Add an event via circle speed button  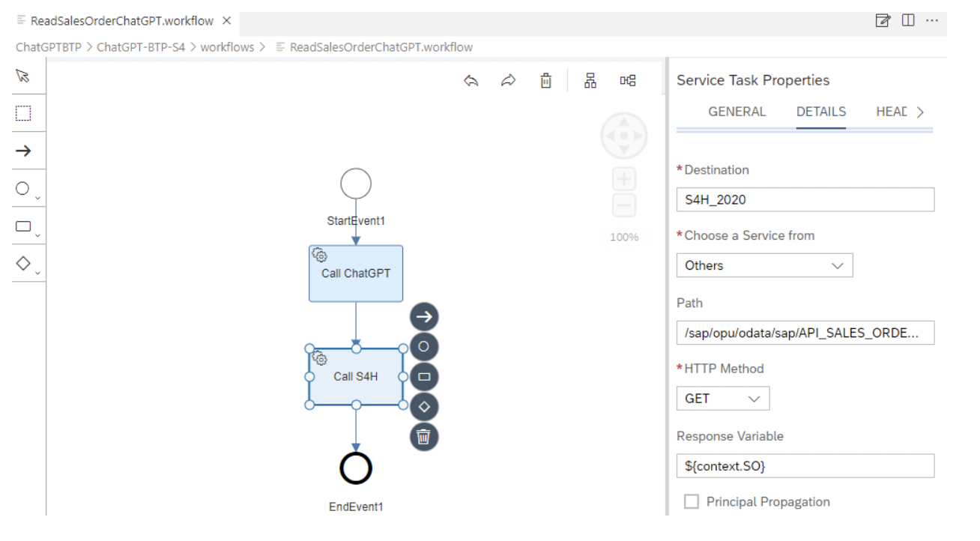pyautogui.click(x=424, y=347)
